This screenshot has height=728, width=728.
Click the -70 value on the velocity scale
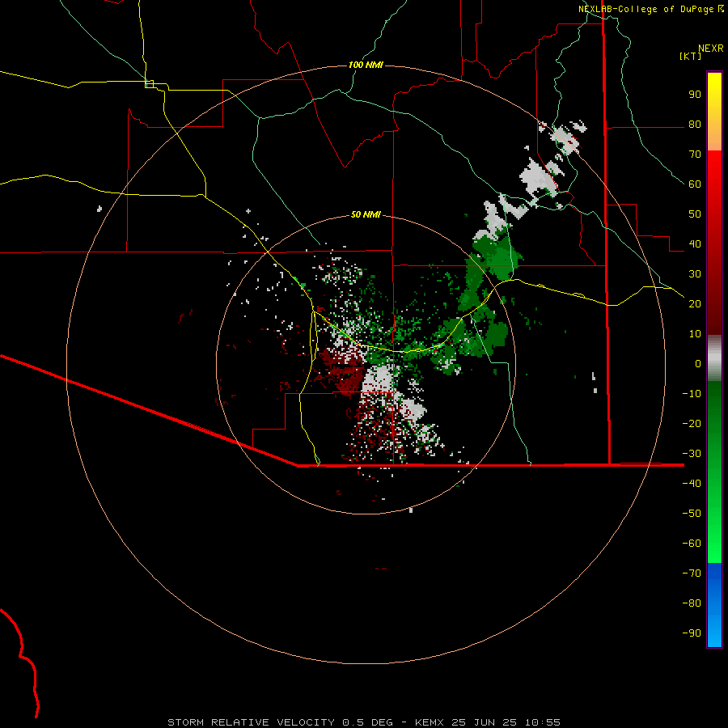[x=692, y=573]
